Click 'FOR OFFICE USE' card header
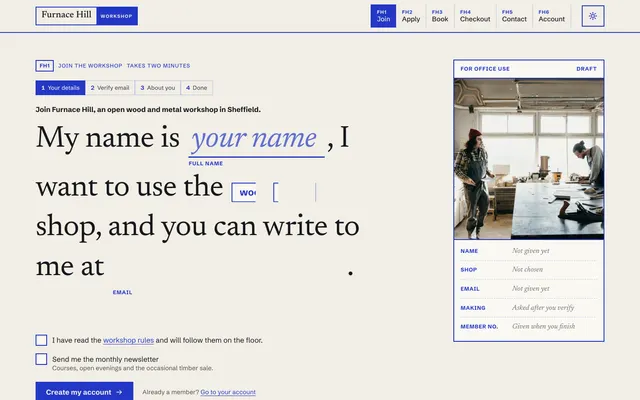Viewport: 640px width, 400px height. (x=485, y=69)
